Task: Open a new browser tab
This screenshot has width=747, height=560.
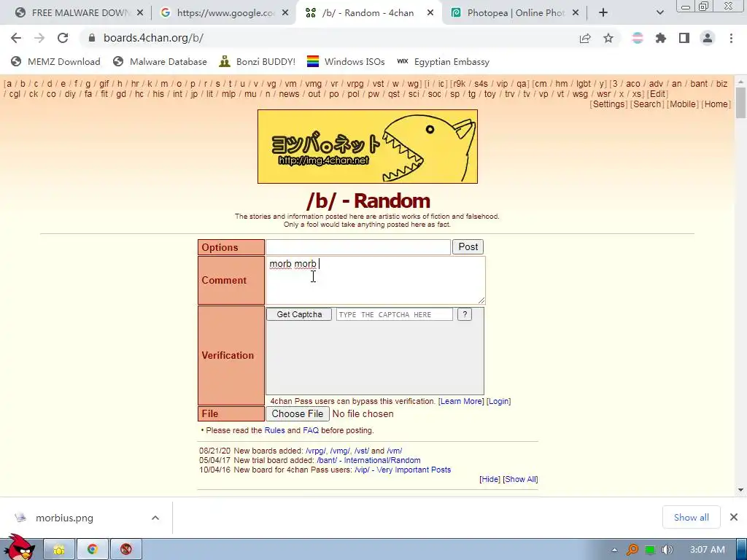Action: [x=603, y=13]
